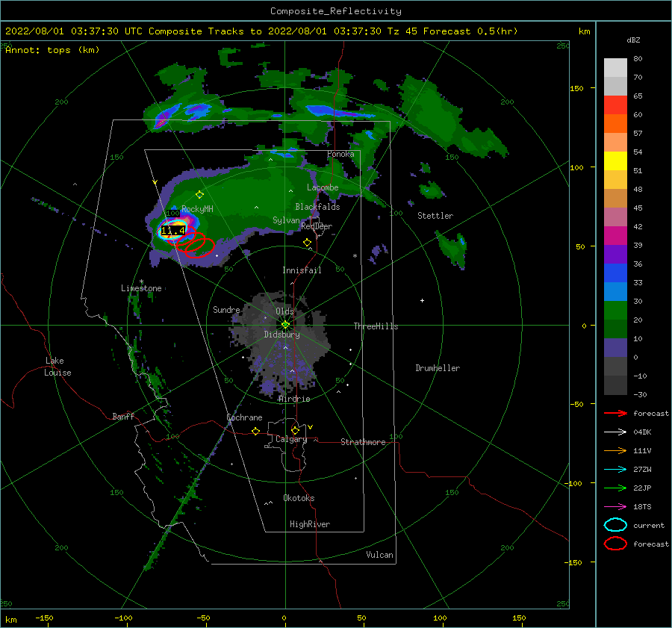Click the Okotoks label

(x=299, y=498)
